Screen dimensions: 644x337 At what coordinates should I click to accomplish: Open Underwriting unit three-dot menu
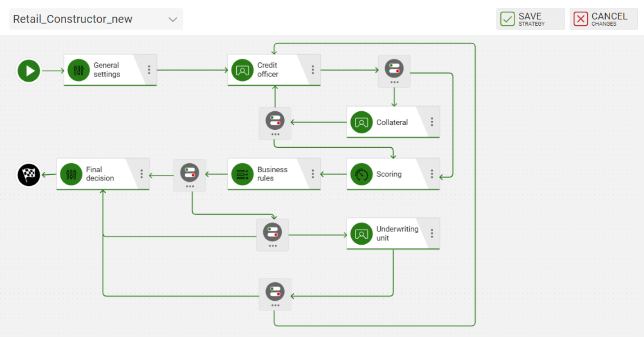[432, 233]
